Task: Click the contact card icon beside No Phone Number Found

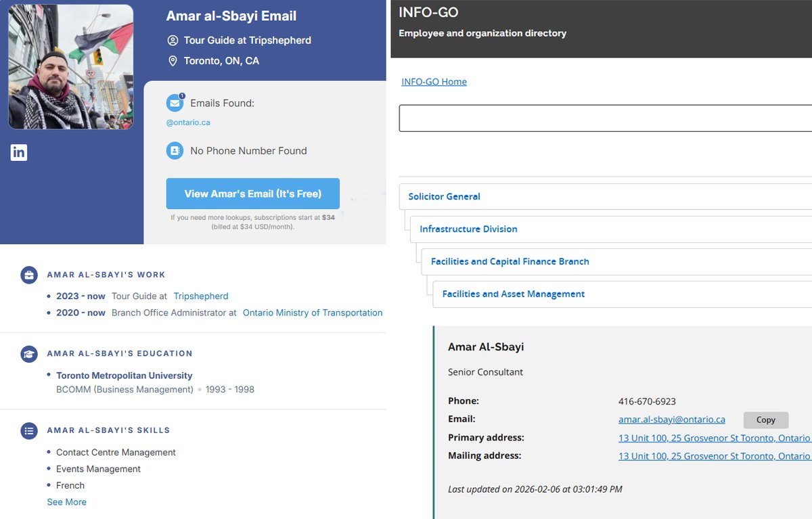Action: 175,151
